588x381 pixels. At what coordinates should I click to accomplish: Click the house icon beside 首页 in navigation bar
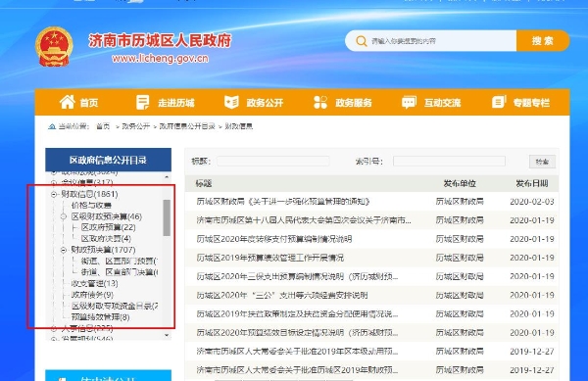(67, 102)
